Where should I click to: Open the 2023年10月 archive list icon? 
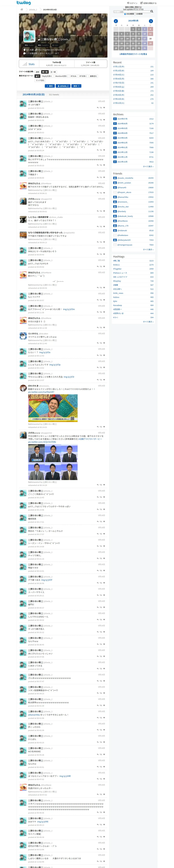pos(115,162)
